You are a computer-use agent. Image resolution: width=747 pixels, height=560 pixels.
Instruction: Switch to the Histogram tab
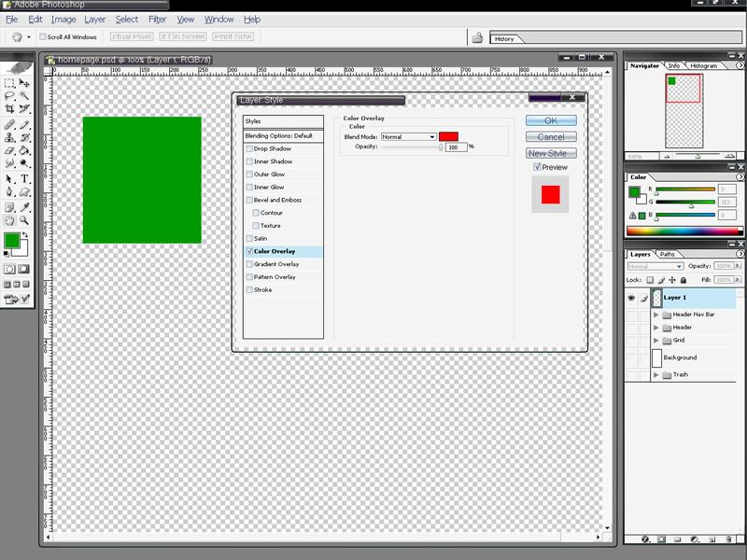(x=703, y=65)
